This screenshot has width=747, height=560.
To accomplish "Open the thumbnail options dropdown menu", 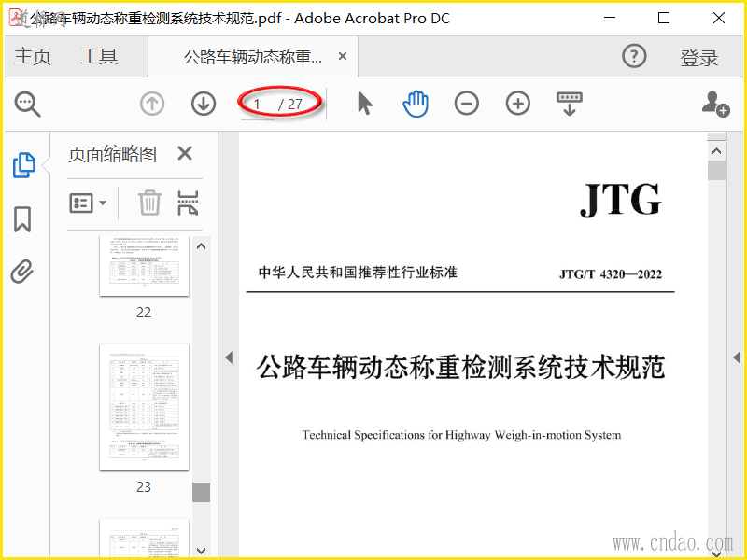I will point(88,203).
